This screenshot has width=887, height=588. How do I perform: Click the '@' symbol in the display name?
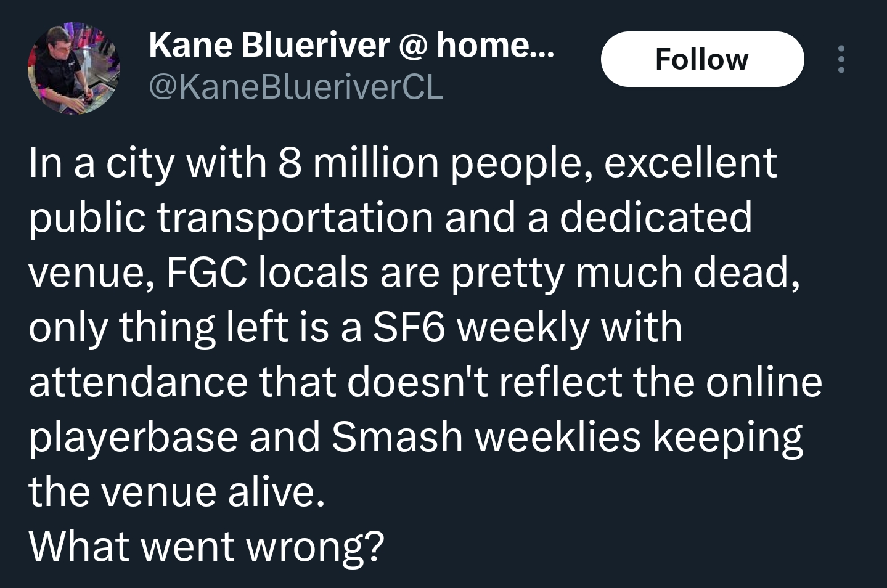coord(413,46)
